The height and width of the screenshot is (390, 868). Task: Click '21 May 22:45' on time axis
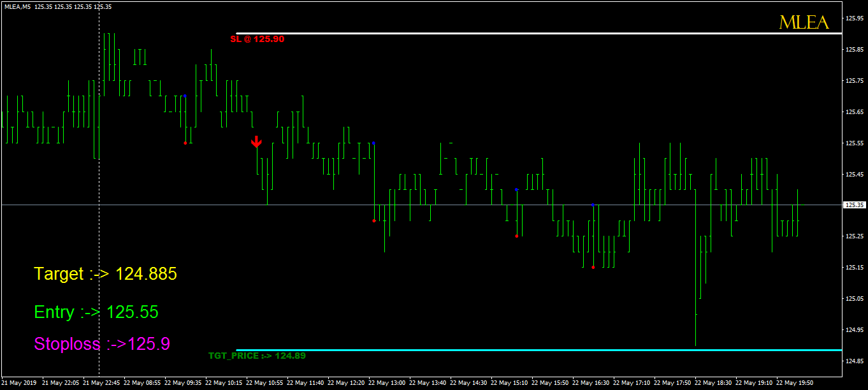[101, 383]
